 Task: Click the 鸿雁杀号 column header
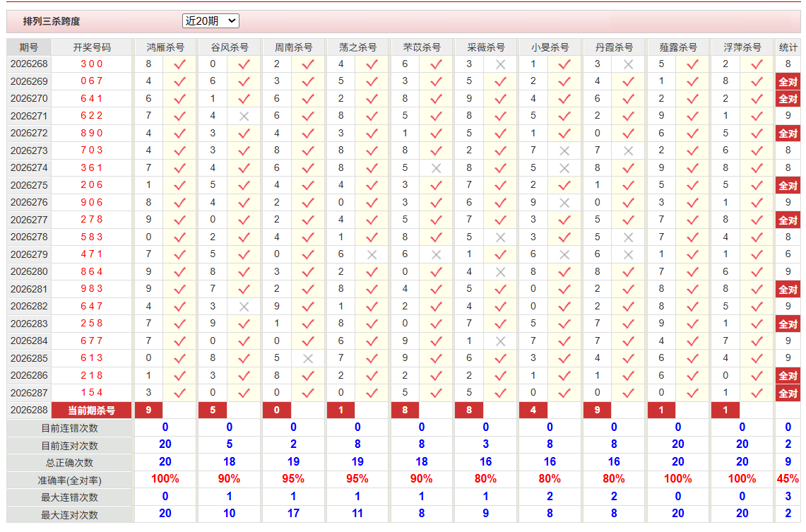click(x=165, y=47)
